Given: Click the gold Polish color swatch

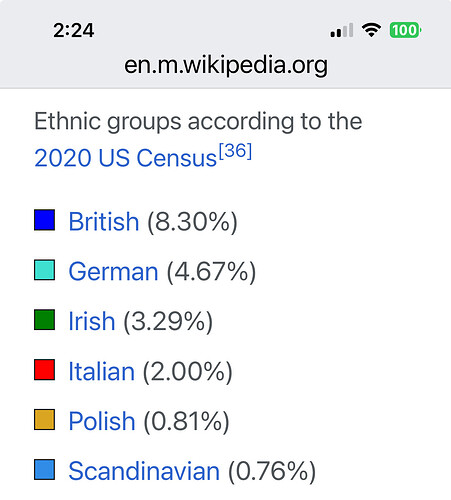Looking at the screenshot, I should click(x=44, y=420).
